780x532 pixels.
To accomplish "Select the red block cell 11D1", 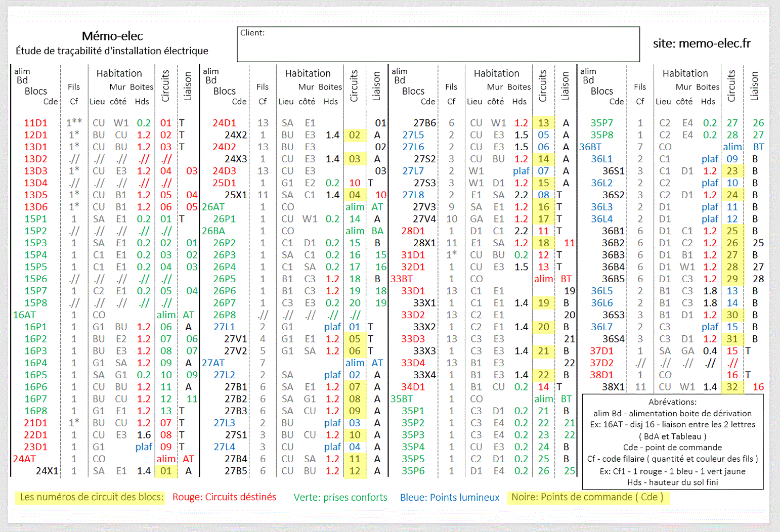I will pyautogui.click(x=35, y=123).
